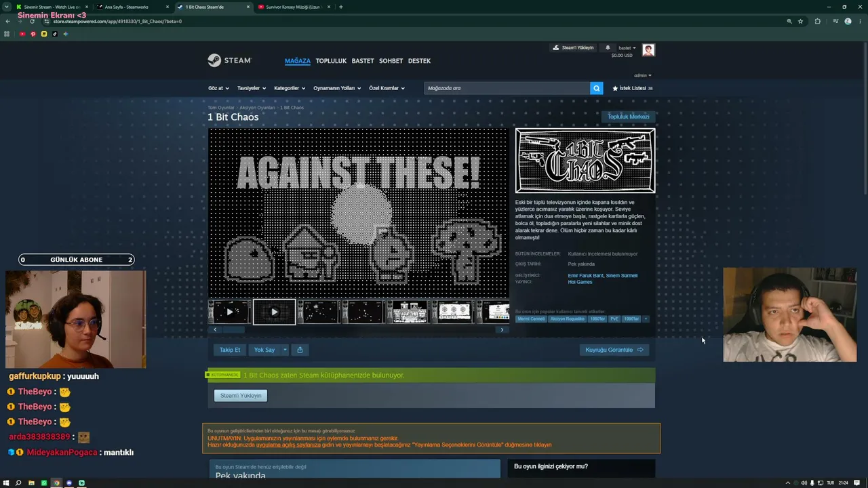Open the browser extensions puzzle icon

(817, 21)
